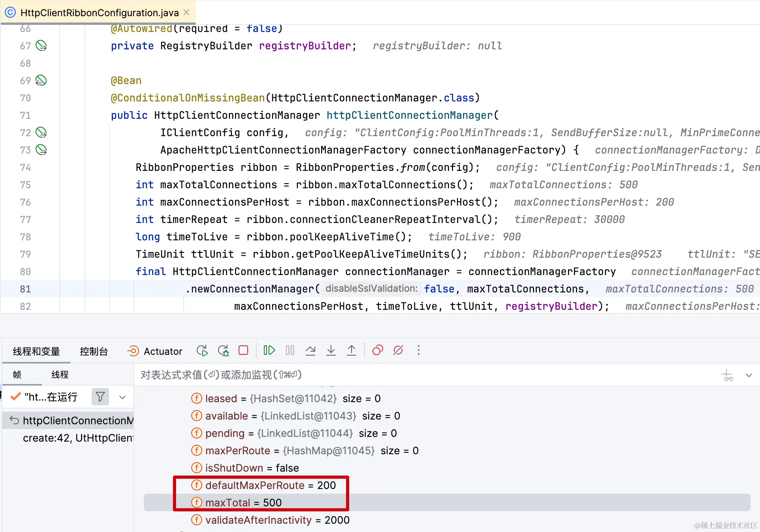Open the Actuator tab

(x=155, y=351)
